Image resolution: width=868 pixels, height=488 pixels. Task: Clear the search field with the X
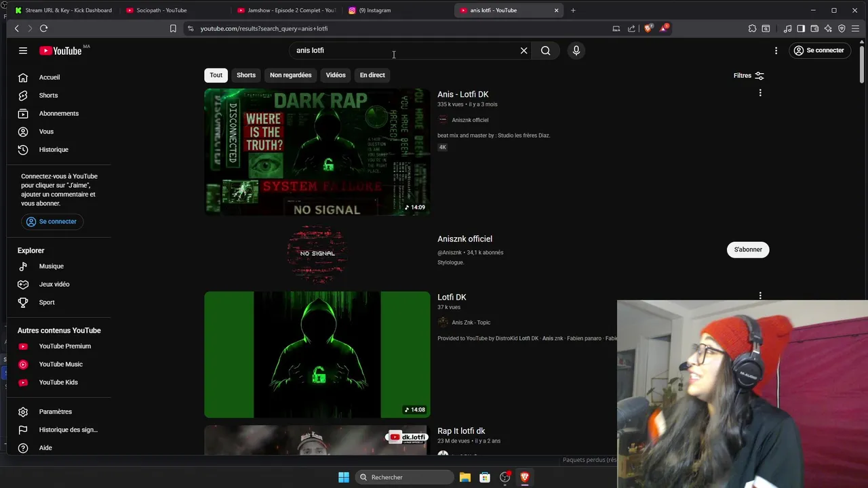click(524, 50)
